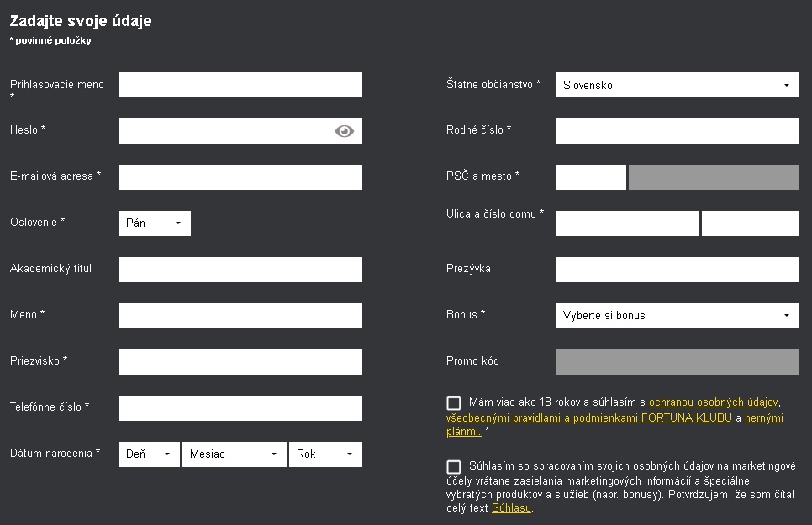The height and width of the screenshot is (525, 812).
Task: Click the Štátne občianstvo dropdown arrow
Action: point(787,86)
